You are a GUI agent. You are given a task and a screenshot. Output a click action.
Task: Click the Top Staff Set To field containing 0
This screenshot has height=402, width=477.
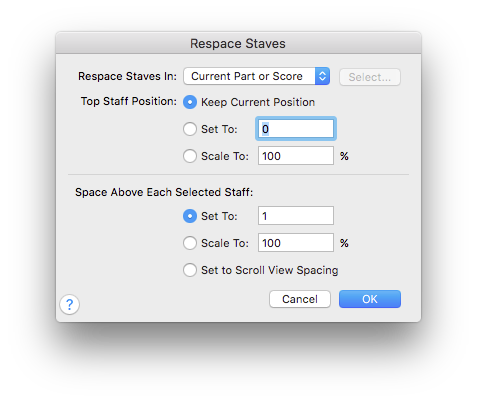click(x=296, y=129)
